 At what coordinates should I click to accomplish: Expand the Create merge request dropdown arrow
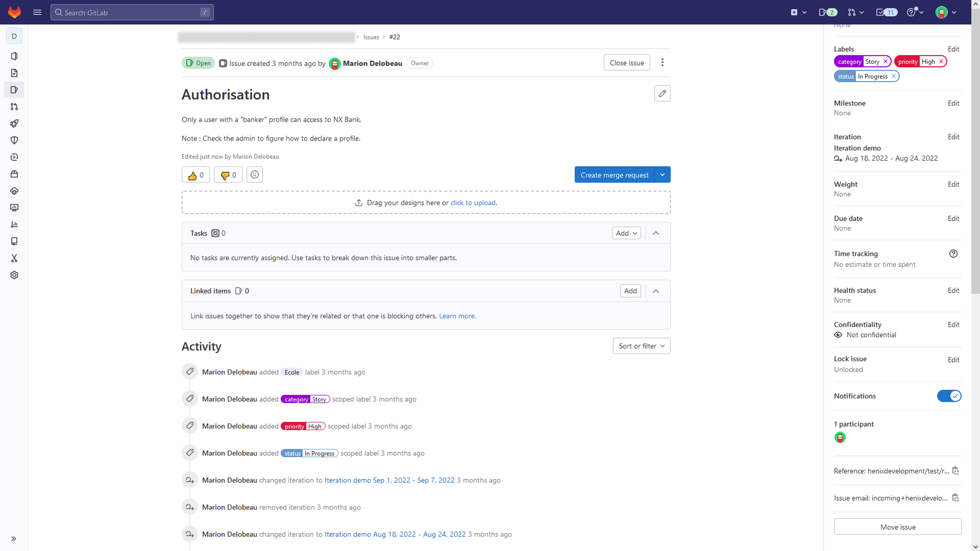[x=662, y=175]
